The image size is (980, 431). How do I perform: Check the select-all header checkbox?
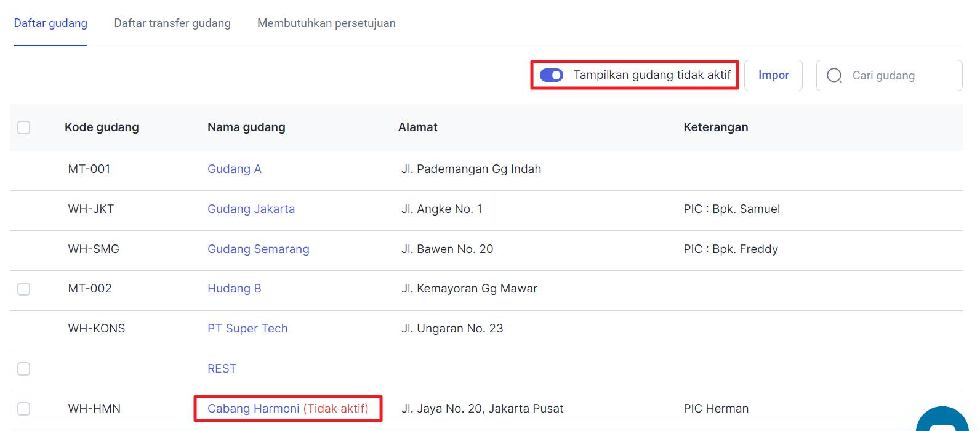tap(24, 127)
